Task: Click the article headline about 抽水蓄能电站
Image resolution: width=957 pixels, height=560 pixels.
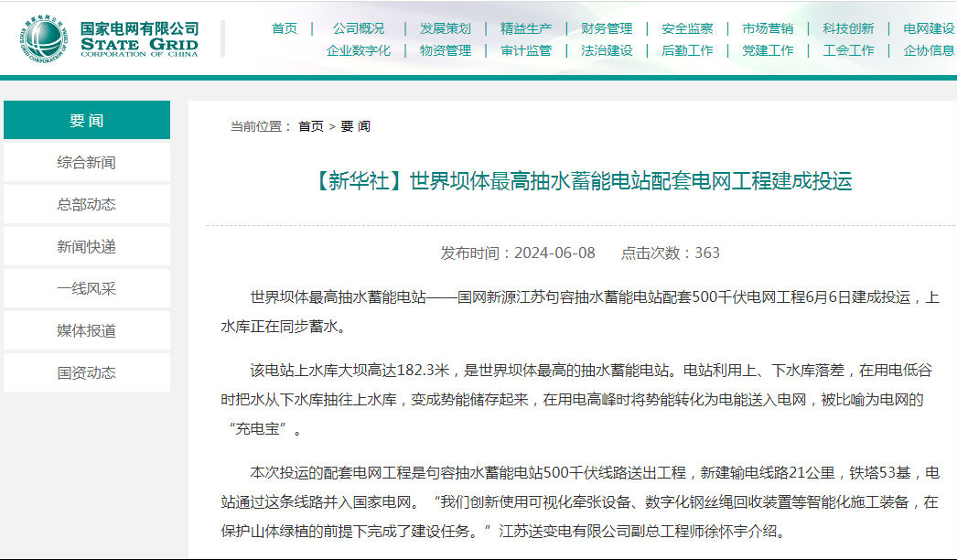Action: click(x=581, y=181)
